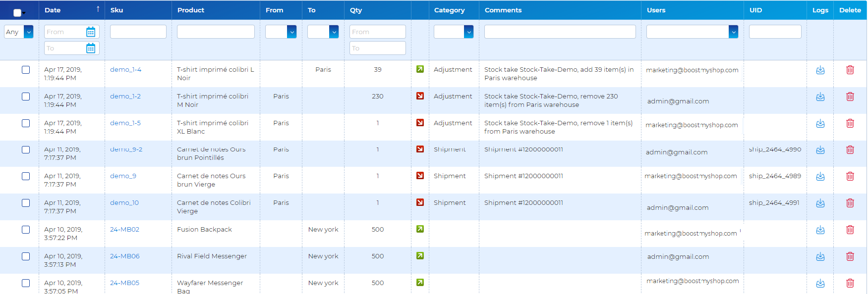Open logs for demo_9 row
This screenshot has height=294, width=868.
820,176
